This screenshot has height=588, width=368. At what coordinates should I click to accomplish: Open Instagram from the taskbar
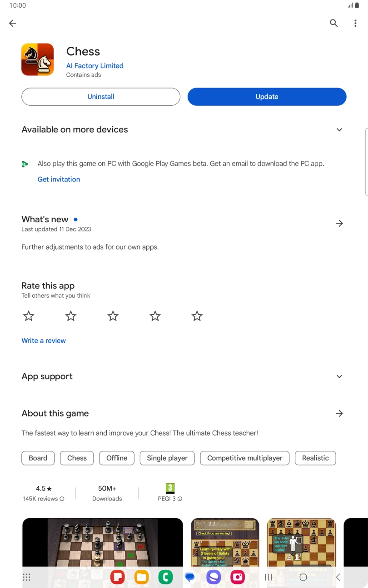(x=237, y=577)
